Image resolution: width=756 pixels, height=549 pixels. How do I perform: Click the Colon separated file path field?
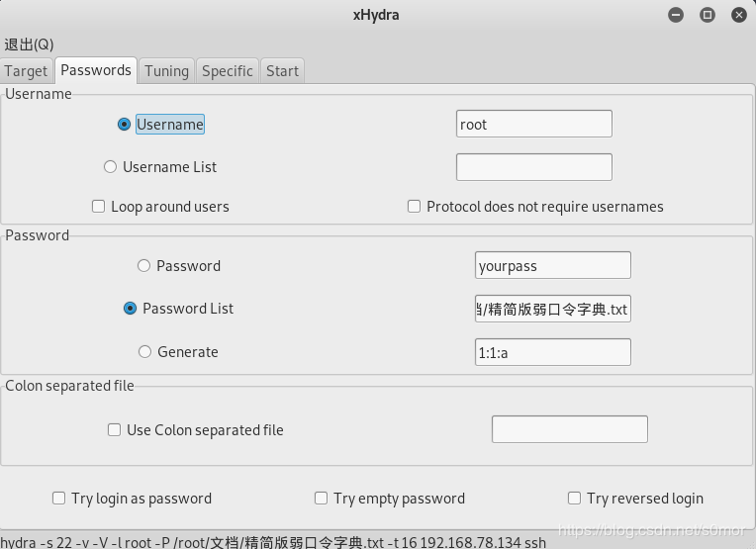click(x=570, y=429)
